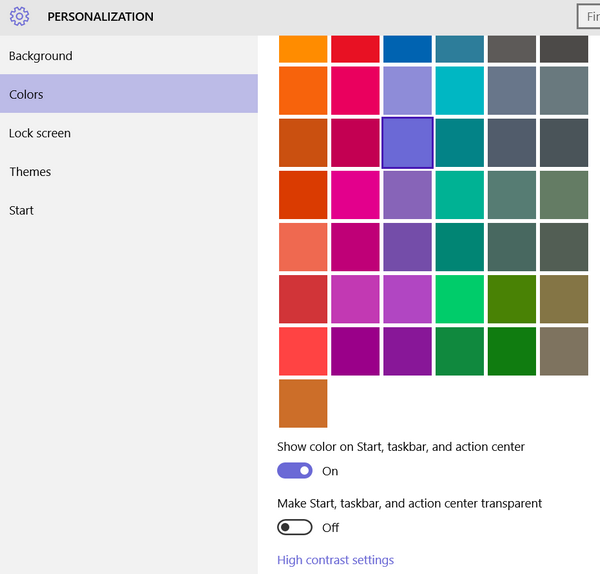Open High contrast settings link
The height and width of the screenshot is (574, 600).
335,560
